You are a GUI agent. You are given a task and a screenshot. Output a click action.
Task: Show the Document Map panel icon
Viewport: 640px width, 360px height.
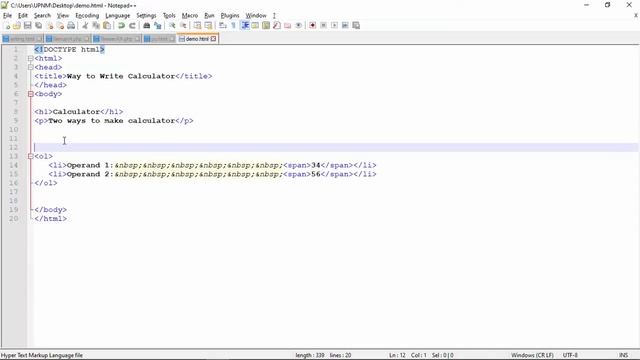coord(266,25)
